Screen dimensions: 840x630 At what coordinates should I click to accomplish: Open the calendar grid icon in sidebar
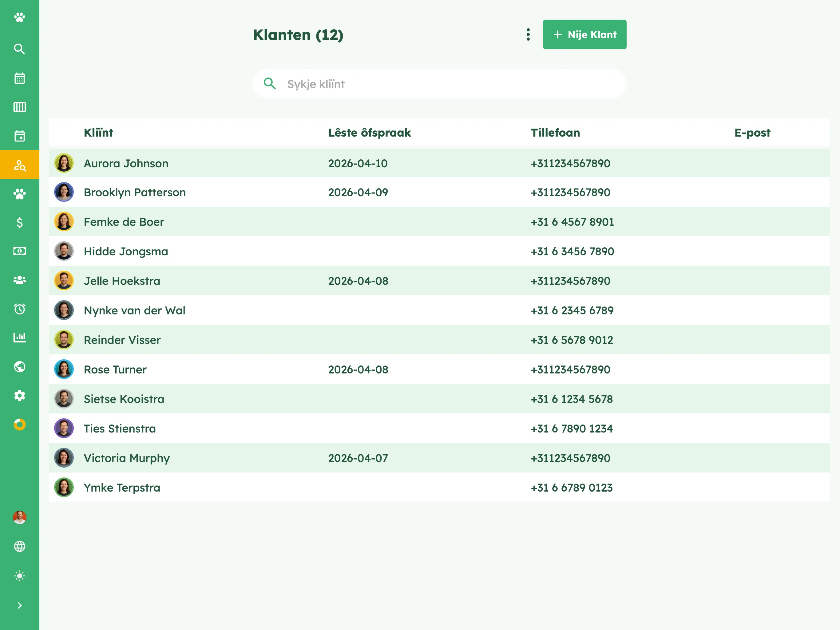coord(19,78)
